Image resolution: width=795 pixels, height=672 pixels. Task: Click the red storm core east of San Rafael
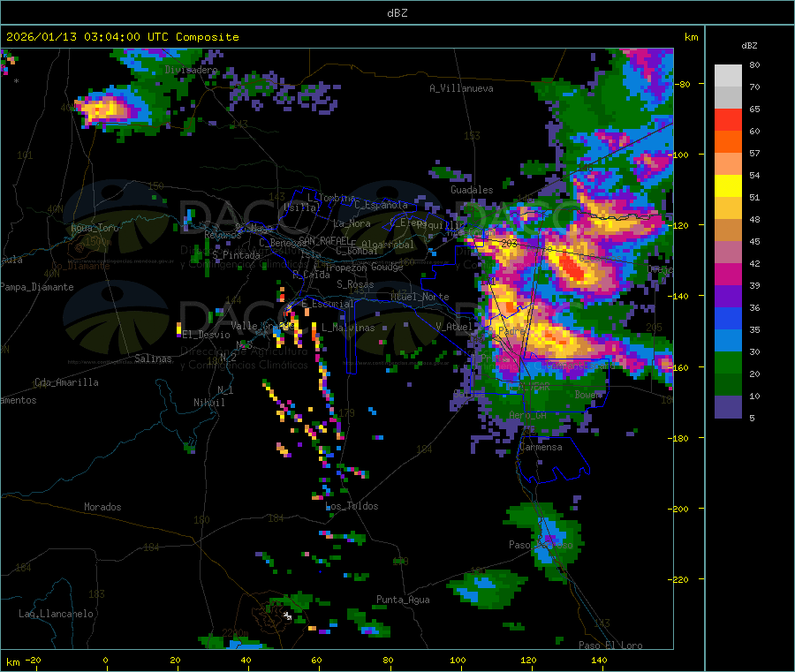[x=574, y=269]
